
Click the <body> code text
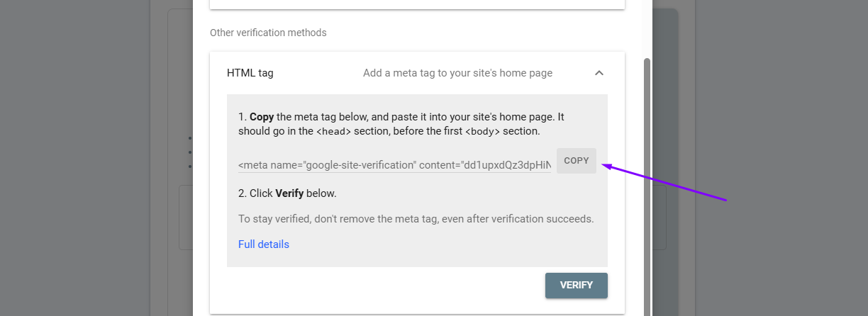pos(483,132)
